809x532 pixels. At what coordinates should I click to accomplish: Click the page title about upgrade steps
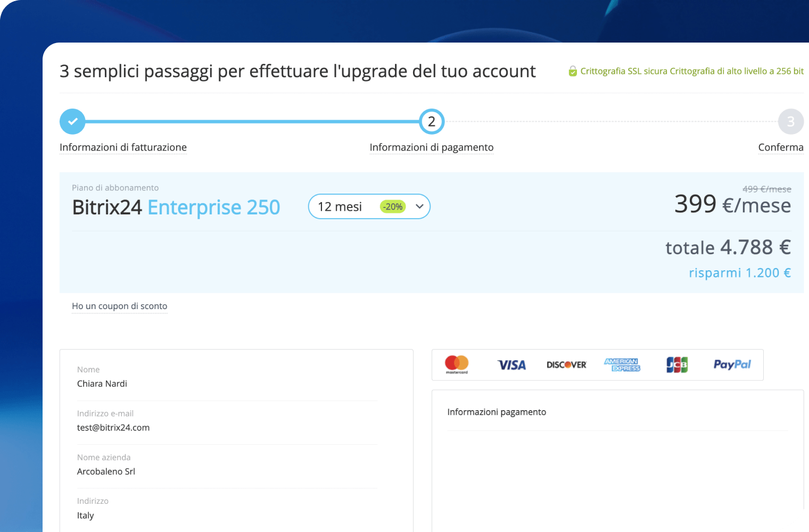(298, 71)
